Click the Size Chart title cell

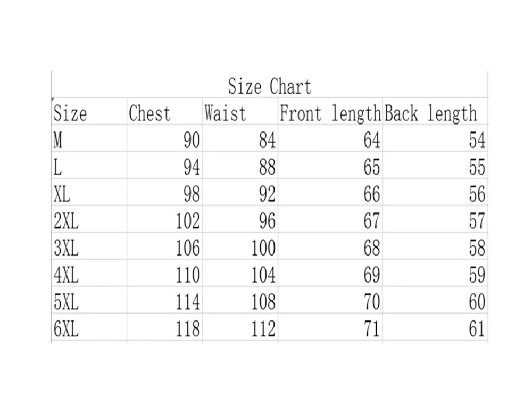270,86
